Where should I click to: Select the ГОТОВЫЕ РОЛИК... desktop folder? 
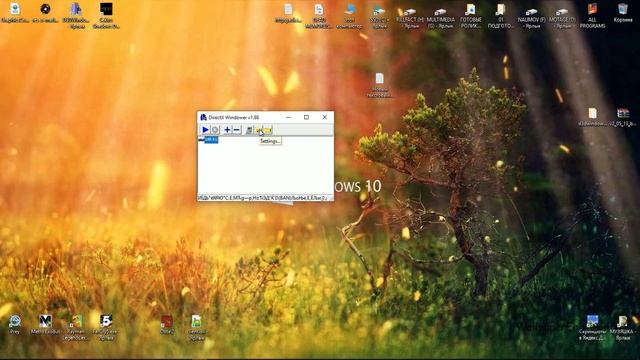(471, 16)
